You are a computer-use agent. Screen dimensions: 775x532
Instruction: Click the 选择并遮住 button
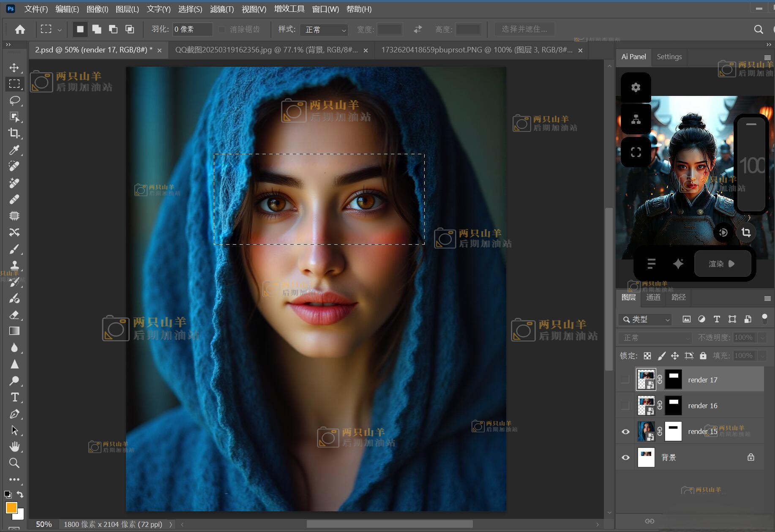tap(524, 29)
